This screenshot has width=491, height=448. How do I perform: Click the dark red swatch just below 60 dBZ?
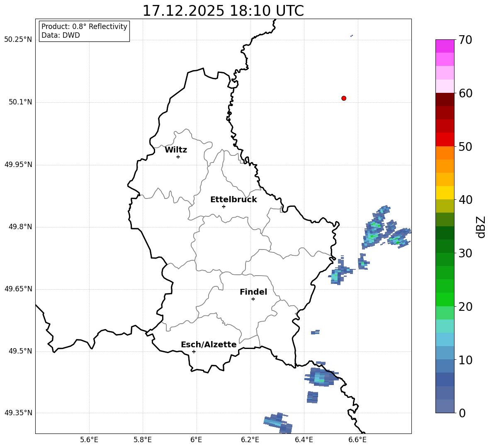[445, 99]
